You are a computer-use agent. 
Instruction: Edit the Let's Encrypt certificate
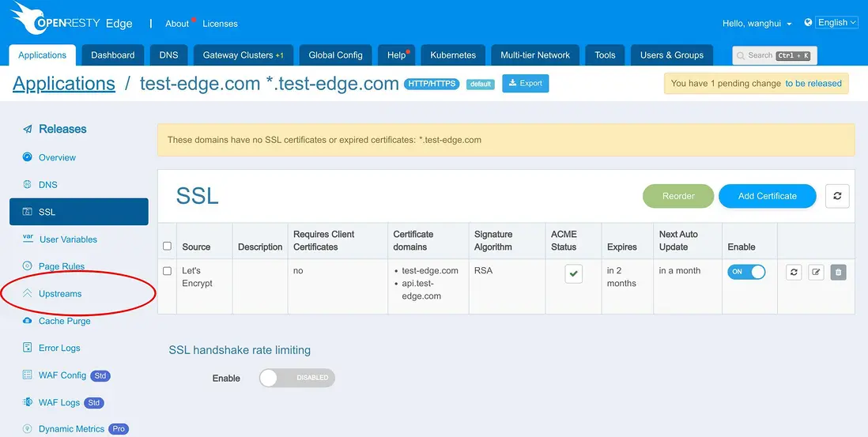point(816,272)
